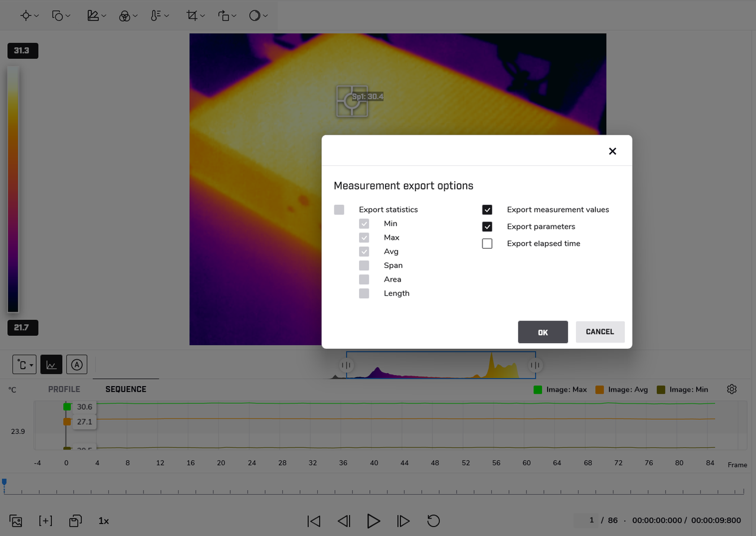Open the plot settings gear icon
The height and width of the screenshot is (536, 756).
pyautogui.click(x=732, y=389)
